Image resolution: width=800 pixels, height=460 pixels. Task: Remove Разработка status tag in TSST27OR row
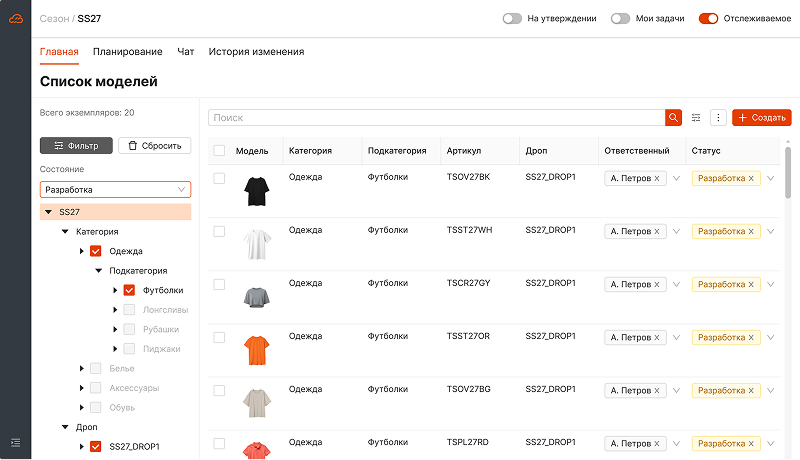click(x=751, y=338)
